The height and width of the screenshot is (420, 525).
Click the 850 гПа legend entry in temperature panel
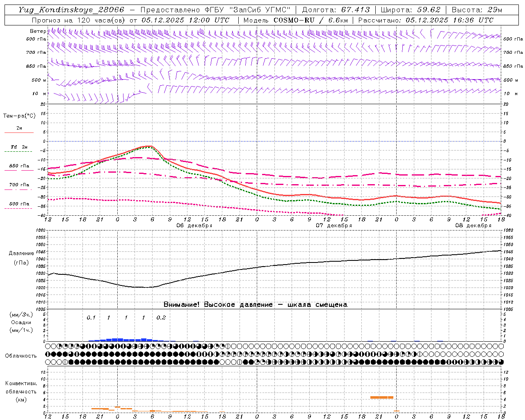tap(19, 166)
